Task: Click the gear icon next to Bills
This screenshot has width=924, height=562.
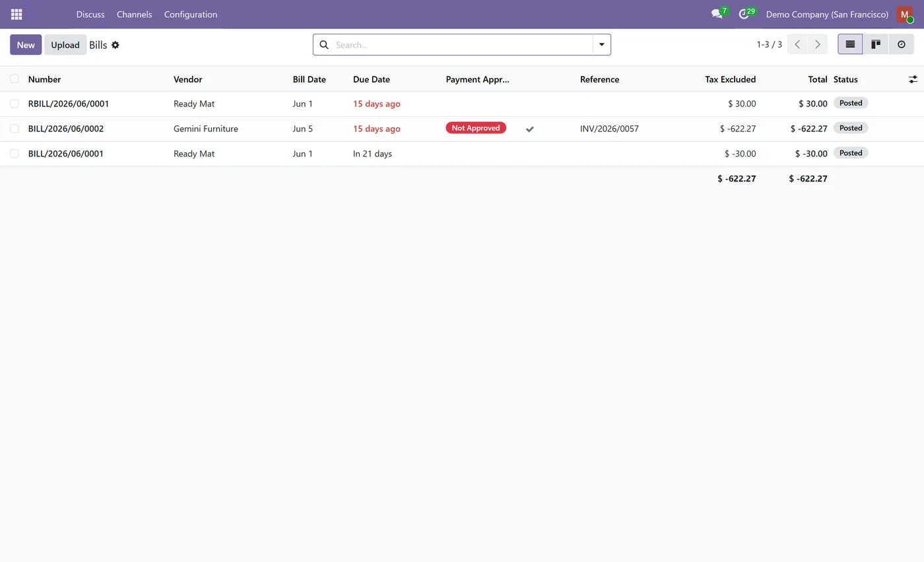Action: click(115, 45)
